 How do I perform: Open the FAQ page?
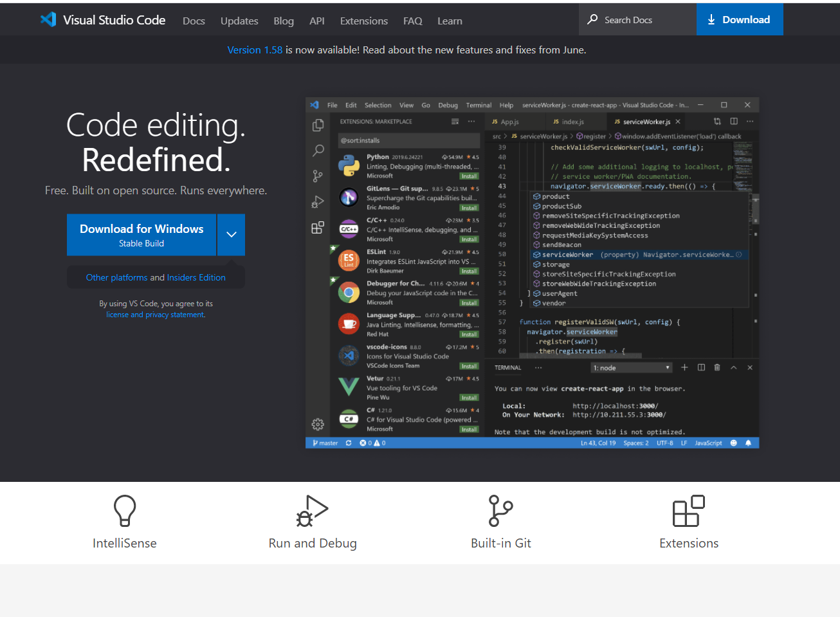413,21
